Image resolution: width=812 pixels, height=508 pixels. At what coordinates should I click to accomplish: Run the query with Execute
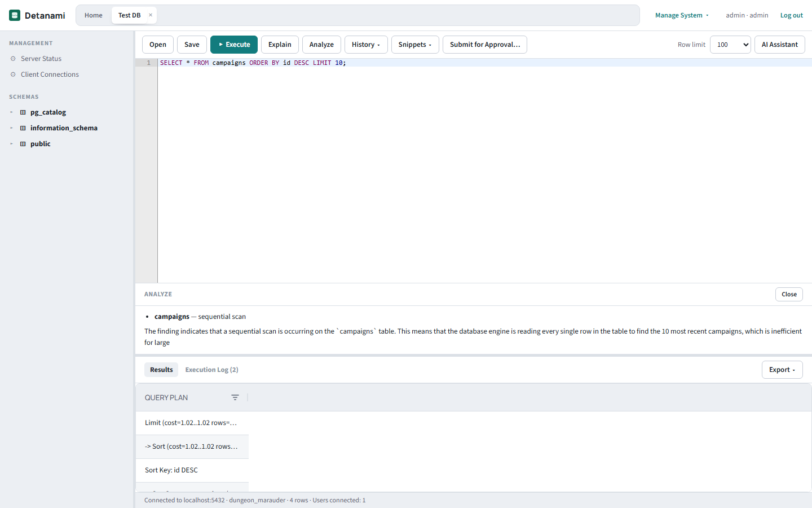[x=234, y=45]
